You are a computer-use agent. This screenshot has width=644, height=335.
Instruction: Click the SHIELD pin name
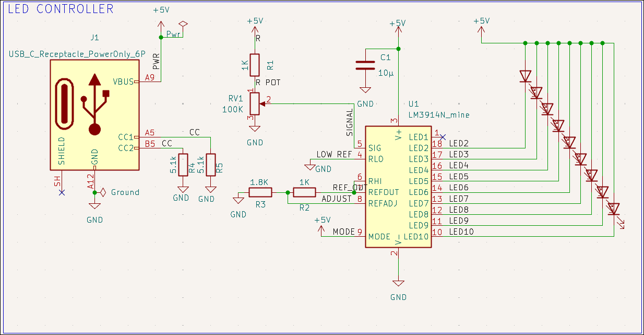pyautogui.click(x=61, y=152)
